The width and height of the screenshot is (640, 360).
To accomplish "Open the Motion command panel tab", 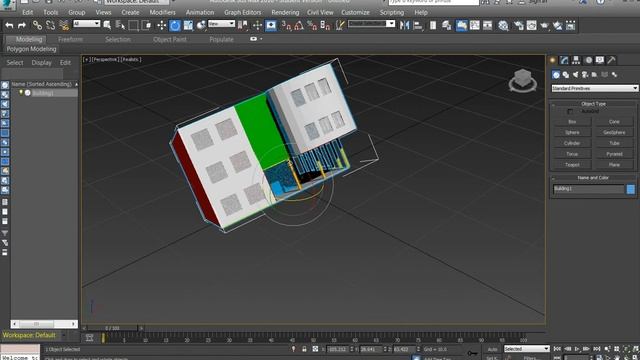I will (588, 60).
